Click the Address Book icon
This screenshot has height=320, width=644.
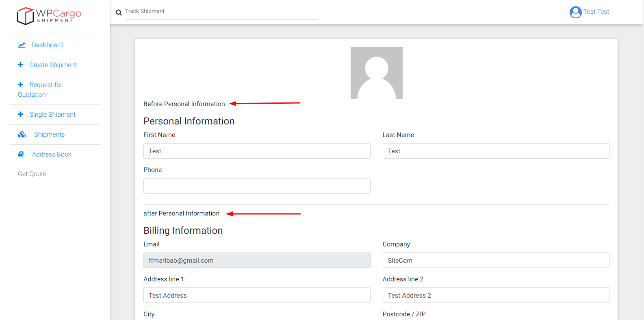[21, 155]
